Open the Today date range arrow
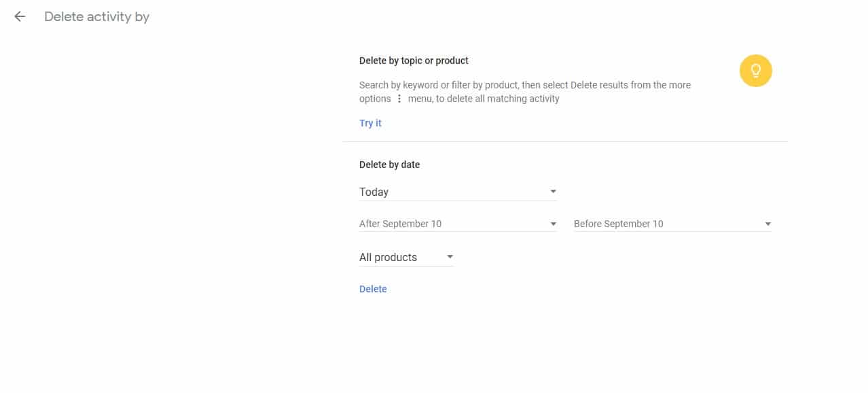The width and height of the screenshot is (868, 393). 553,192
